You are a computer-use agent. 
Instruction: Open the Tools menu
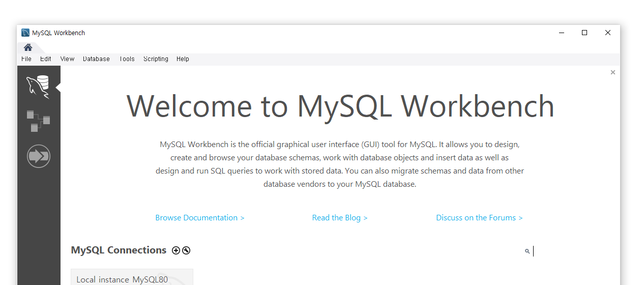(x=127, y=59)
